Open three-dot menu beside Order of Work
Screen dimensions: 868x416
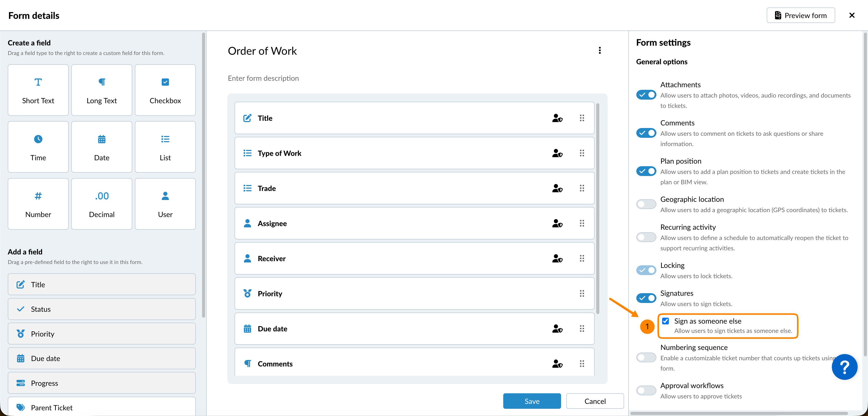[x=599, y=51]
